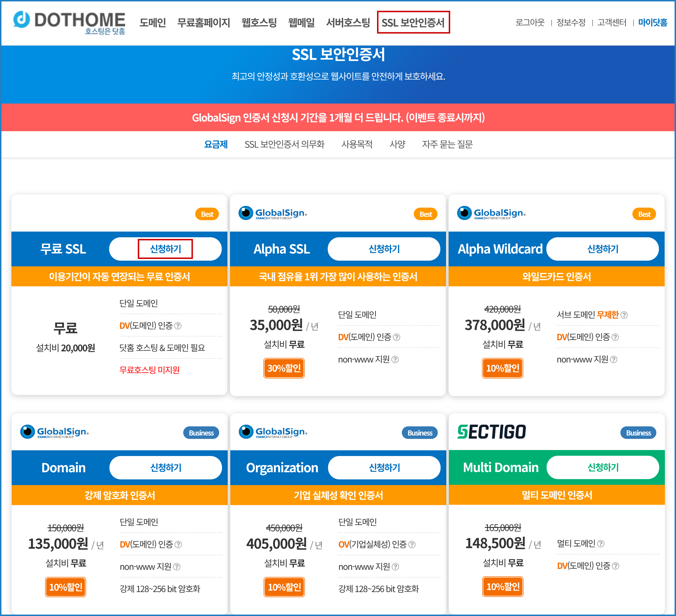Screen dimensions: 676x616
Task: Switch to the 자주 묻는 질문 tab
Action: [447, 144]
